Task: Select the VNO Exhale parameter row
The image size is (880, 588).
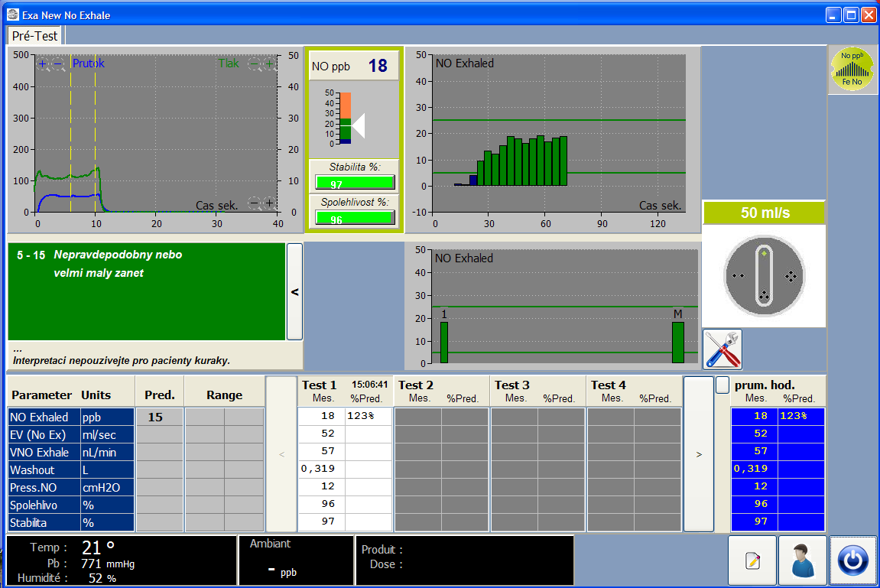Action: 70,452
